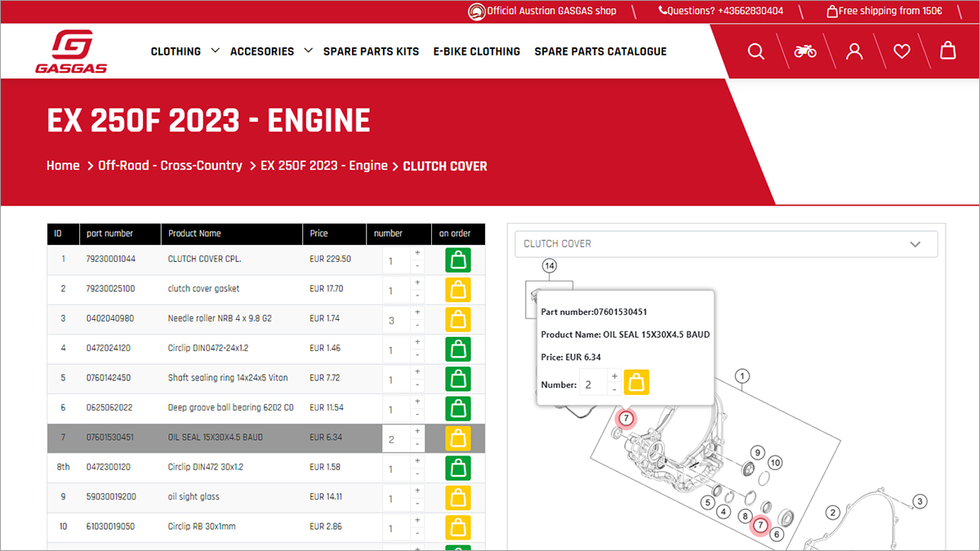Add Needle roller NRB to cart
This screenshot has width=980, height=551.
[x=457, y=320]
